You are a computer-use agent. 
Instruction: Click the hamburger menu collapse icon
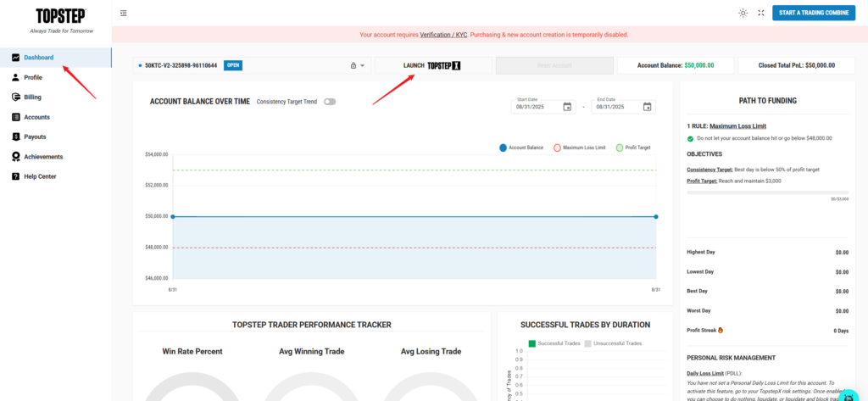[124, 13]
